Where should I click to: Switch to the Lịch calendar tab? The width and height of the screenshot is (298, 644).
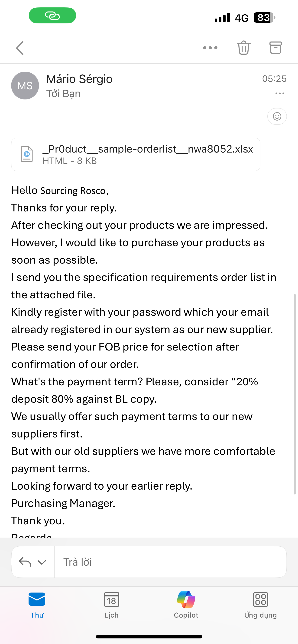click(112, 605)
